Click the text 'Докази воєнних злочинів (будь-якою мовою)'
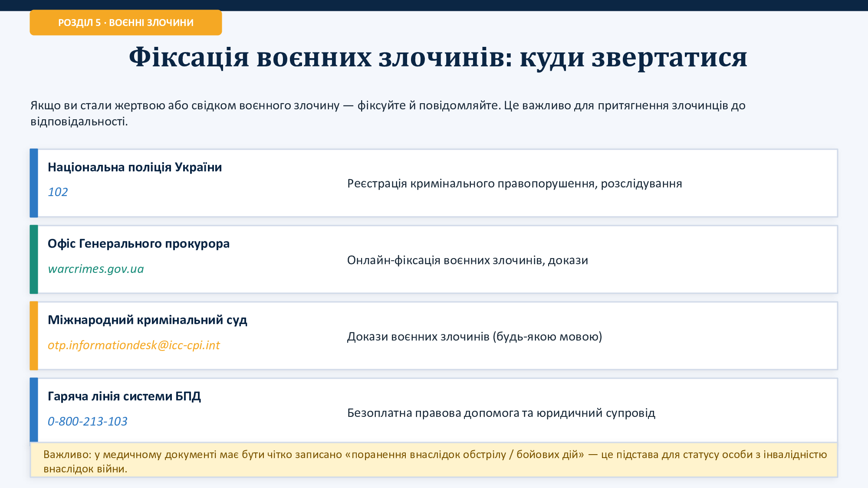The height and width of the screenshot is (488, 868). tap(474, 337)
